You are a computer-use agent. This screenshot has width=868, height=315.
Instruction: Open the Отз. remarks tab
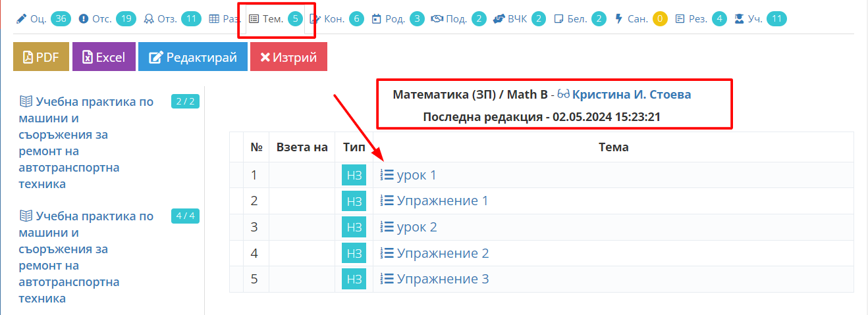(171, 19)
